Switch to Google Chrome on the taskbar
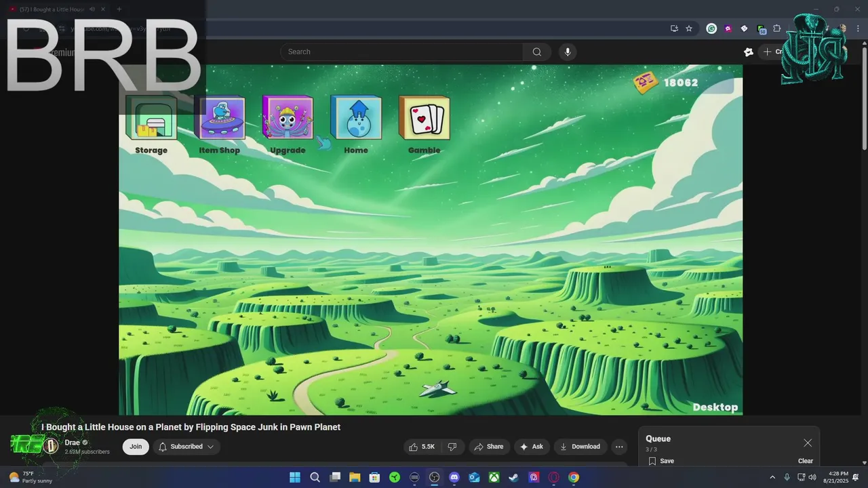The image size is (868, 488). pos(574,477)
